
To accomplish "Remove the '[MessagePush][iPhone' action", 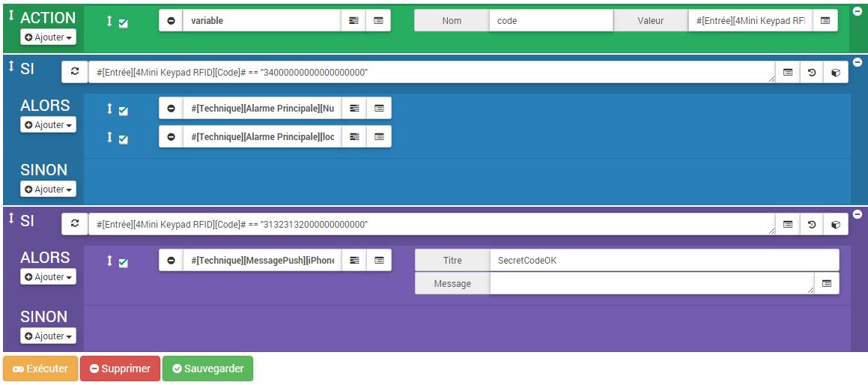I will (171, 261).
